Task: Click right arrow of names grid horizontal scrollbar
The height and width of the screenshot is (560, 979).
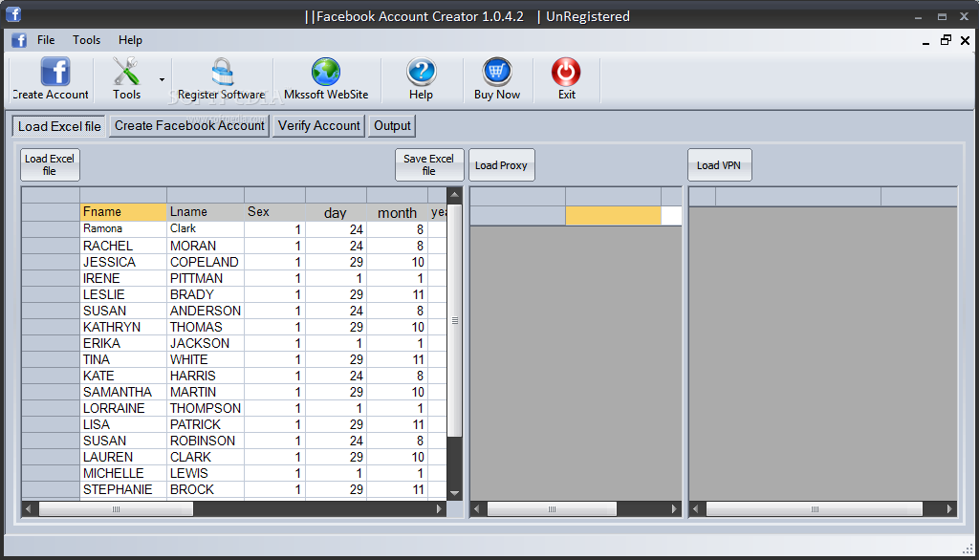Action: point(439,509)
